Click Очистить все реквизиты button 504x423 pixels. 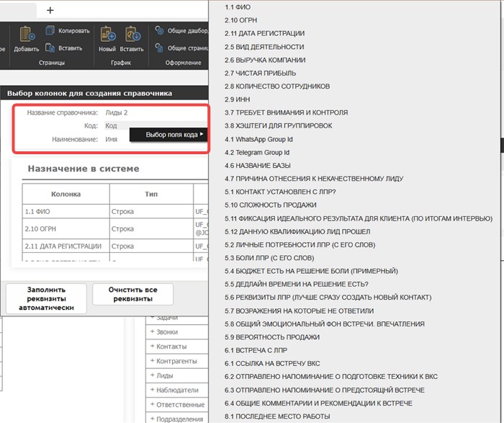point(132,294)
